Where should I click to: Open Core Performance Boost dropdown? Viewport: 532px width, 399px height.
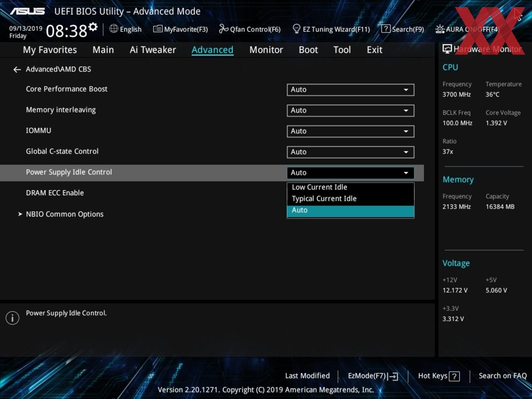(x=350, y=90)
